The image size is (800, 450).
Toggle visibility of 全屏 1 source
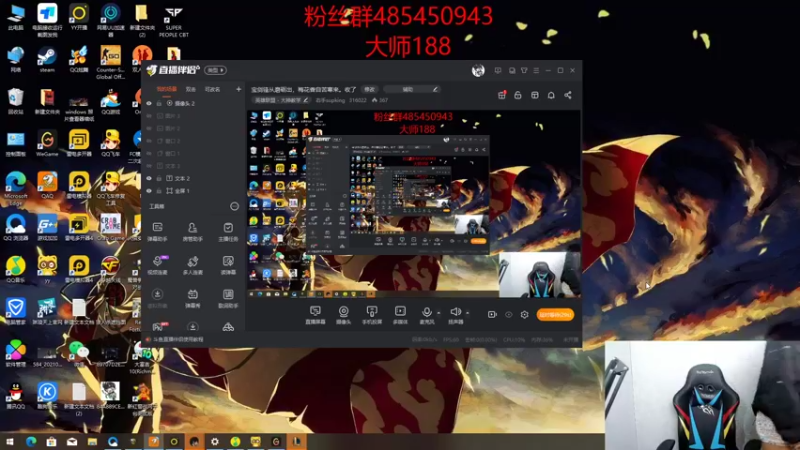point(149,191)
